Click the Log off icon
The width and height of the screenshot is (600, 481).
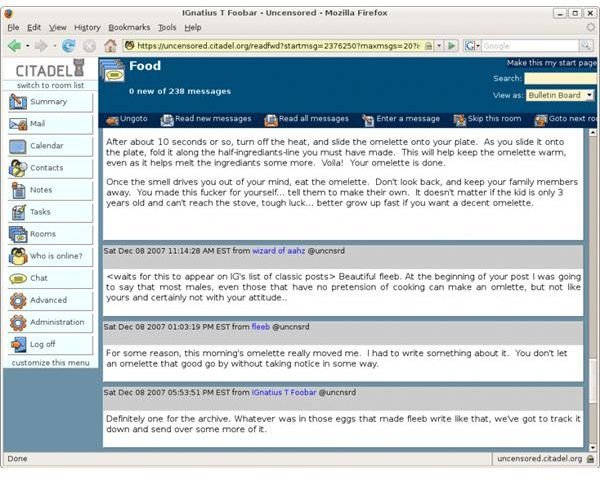pyautogui.click(x=18, y=344)
